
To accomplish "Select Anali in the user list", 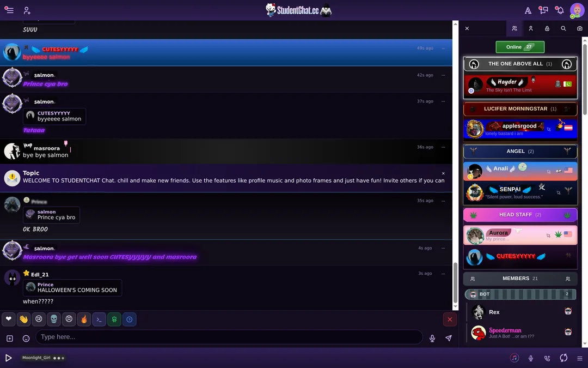I will (520, 171).
